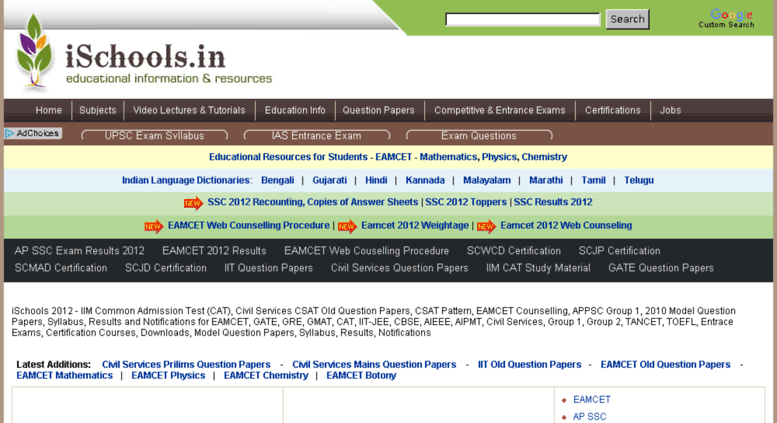Open the Marathi dictionary link

coord(546,180)
